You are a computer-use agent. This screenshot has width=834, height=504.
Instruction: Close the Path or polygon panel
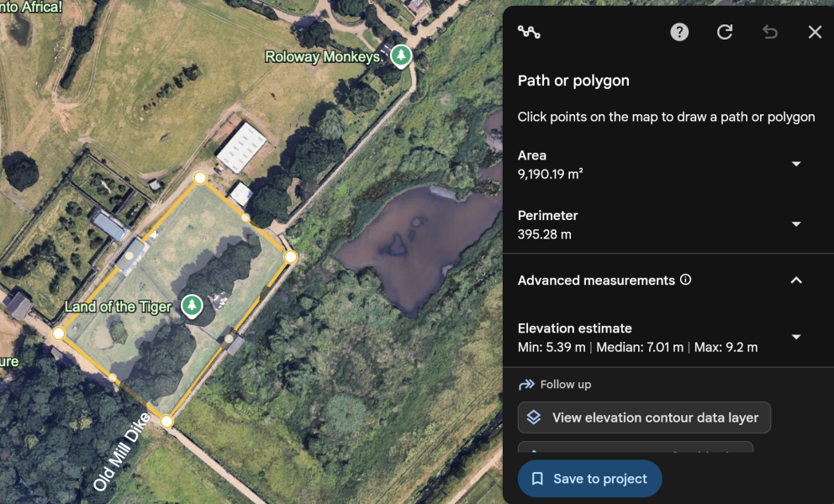pos(815,32)
